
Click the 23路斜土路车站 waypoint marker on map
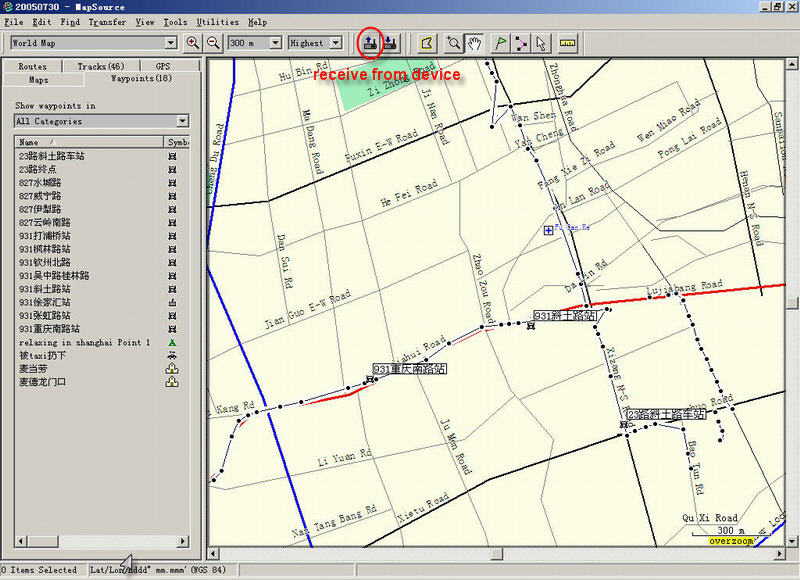point(623,424)
